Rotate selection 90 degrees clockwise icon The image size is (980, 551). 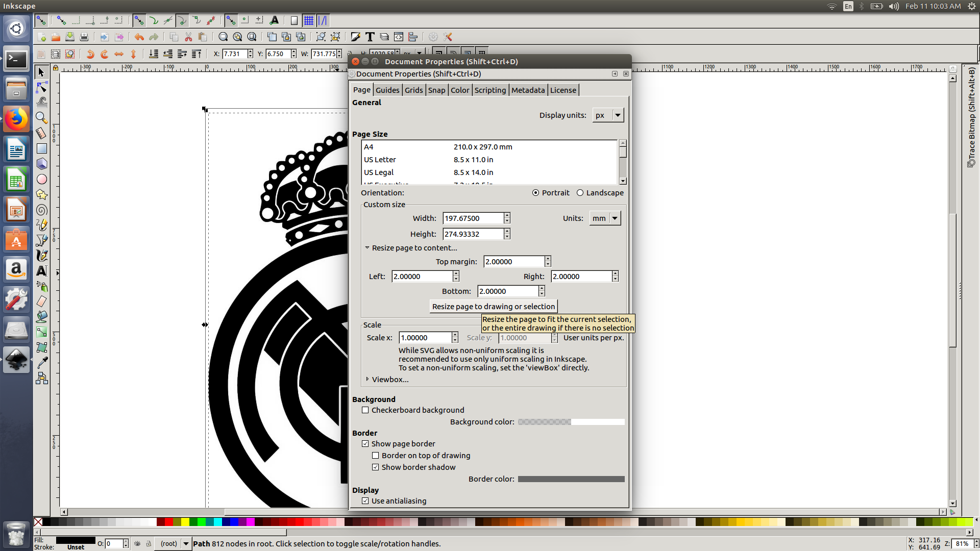click(105, 54)
